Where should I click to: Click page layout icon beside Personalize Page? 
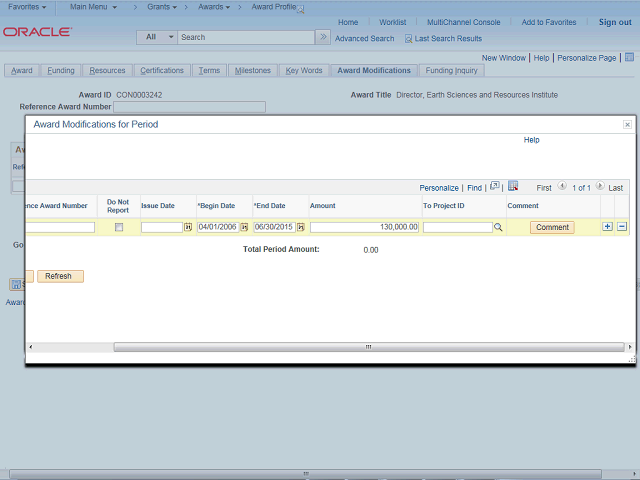click(629, 57)
